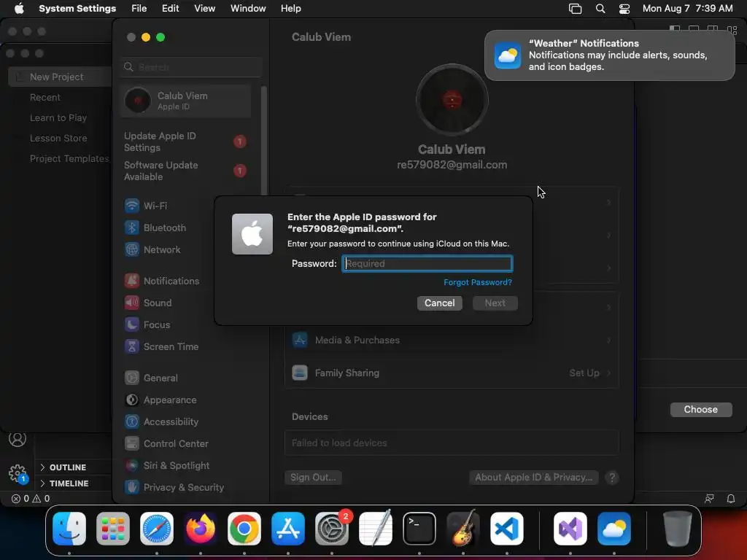This screenshot has height=560, width=747.
Task: Click VS Code manage gear icon
Action: tap(18, 473)
